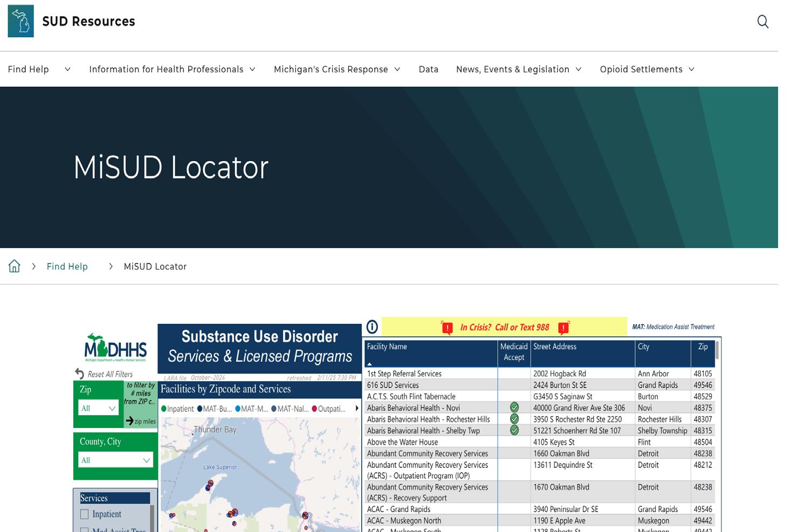
Task: Click the dark blue MAT-Bu... legend dot
Action: [200, 409]
